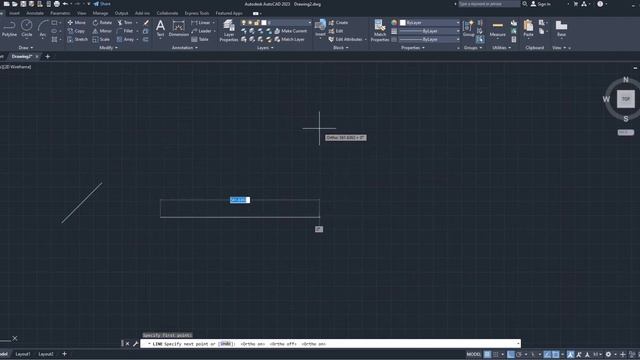Click the Insert block tool
Screen dimensions: 640x360
click(320, 28)
